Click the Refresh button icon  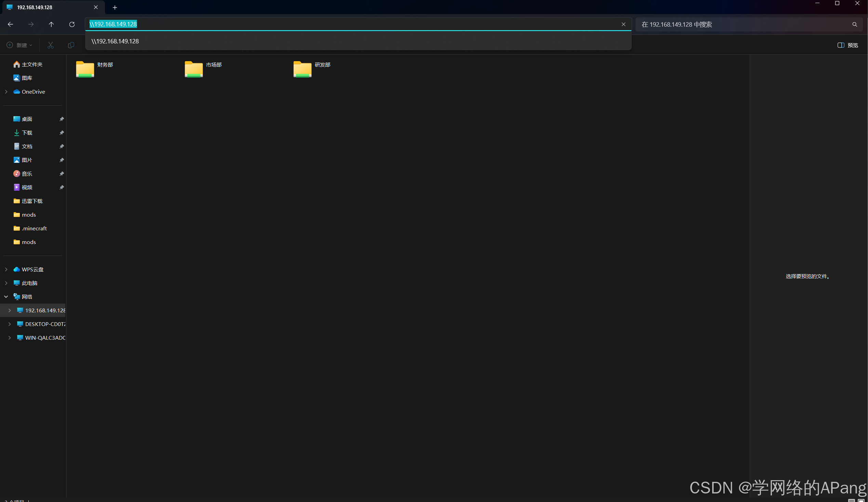click(x=72, y=25)
